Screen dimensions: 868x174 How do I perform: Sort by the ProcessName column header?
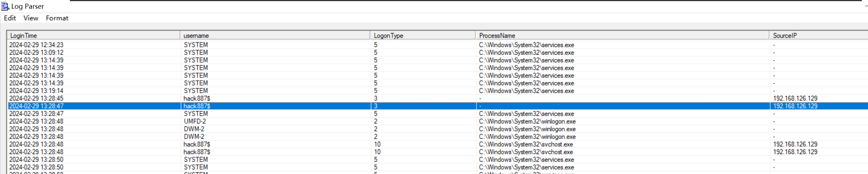[497, 36]
